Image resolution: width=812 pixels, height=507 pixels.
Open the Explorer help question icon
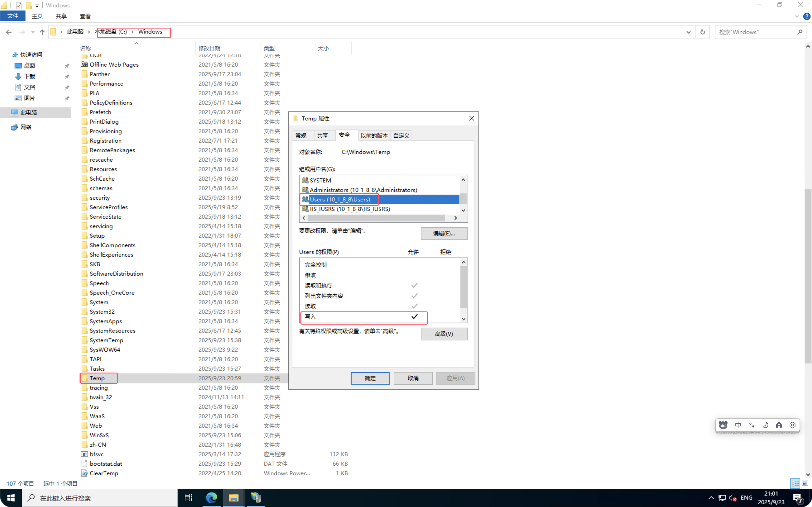coord(807,16)
